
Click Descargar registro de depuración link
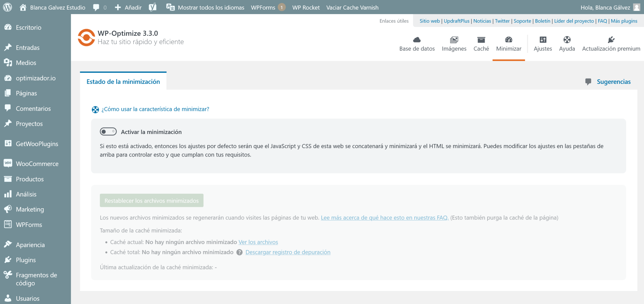[x=288, y=252]
